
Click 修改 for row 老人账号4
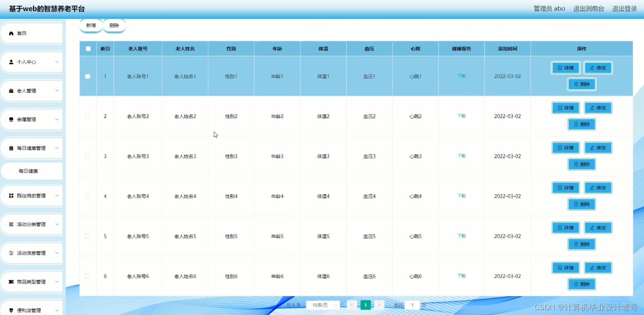click(598, 188)
